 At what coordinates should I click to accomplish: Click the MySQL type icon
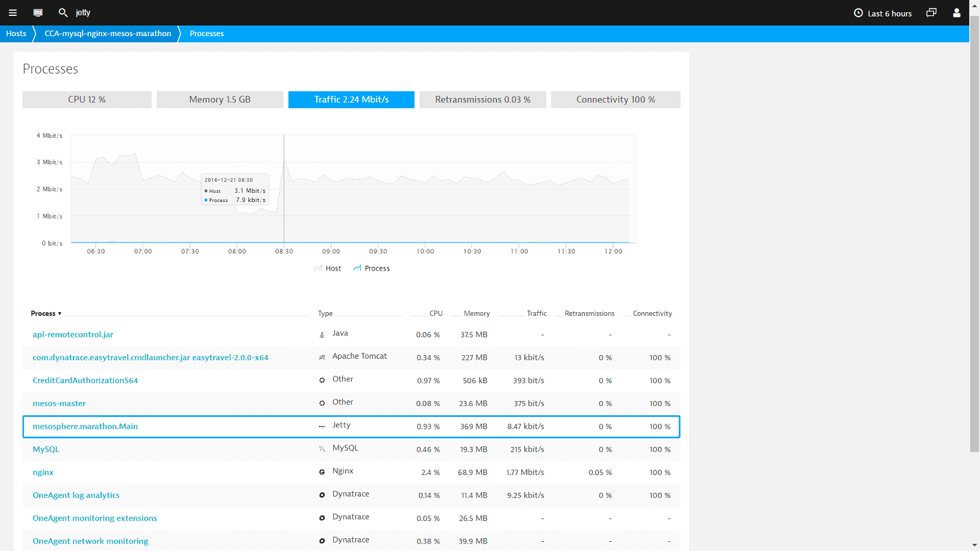point(322,449)
